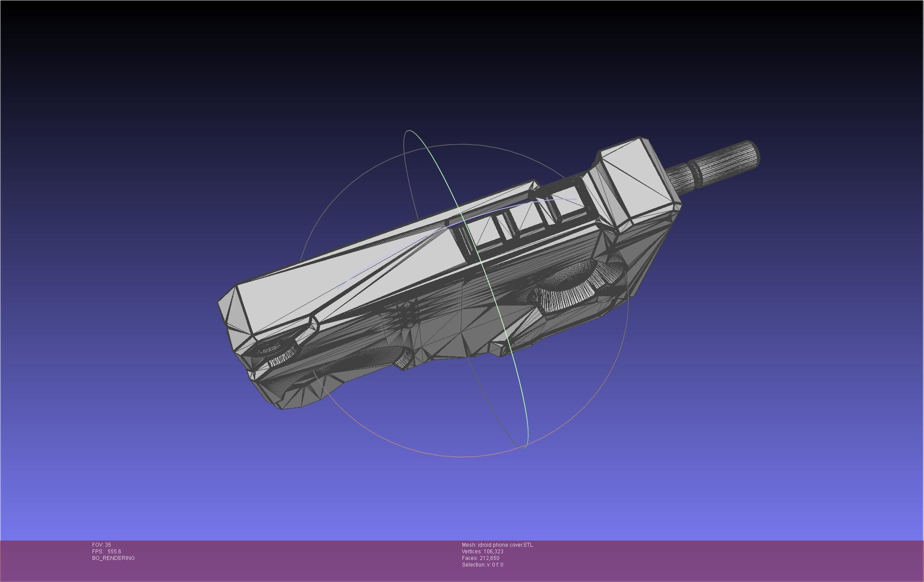This screenshot has height=582, width=924.
Task: Click the purple info bar at the bottom
Action: [705, 560]
